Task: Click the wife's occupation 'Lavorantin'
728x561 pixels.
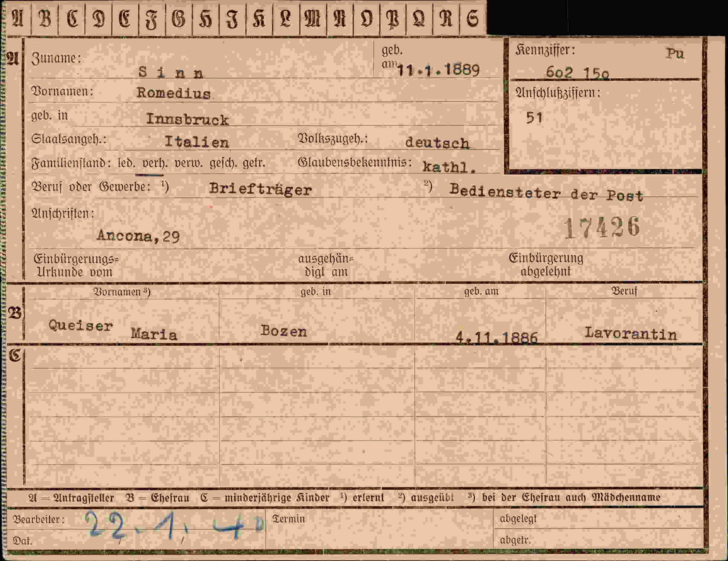Action: coord(631,333)
